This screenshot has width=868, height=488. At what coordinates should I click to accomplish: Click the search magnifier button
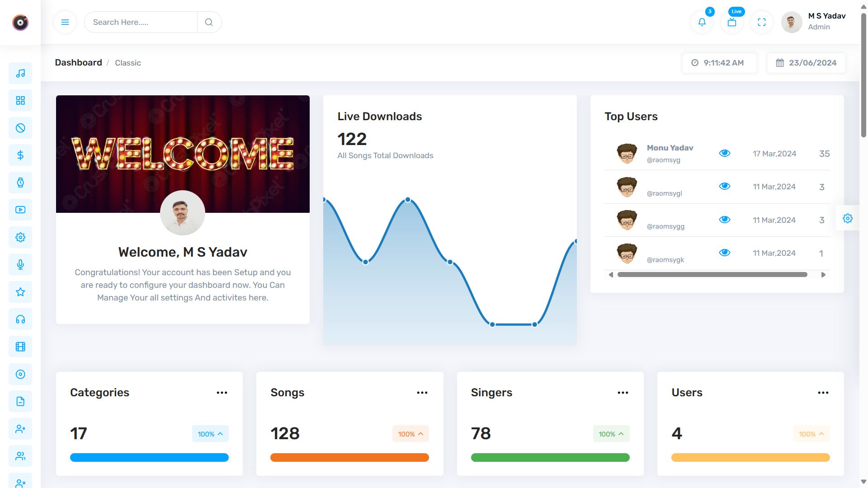(x=209, y=22)
